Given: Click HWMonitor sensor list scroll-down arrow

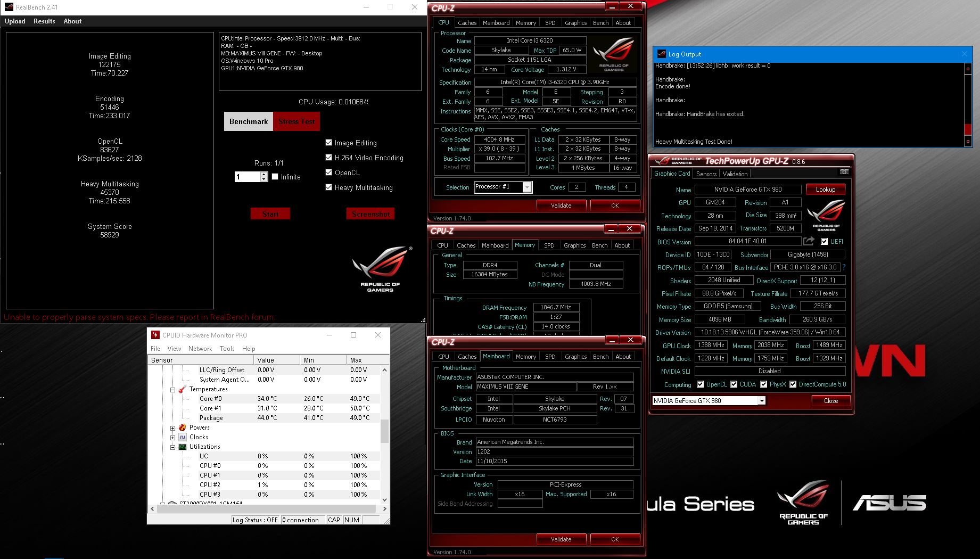Looking at the screenshot, I should [384, 500].
